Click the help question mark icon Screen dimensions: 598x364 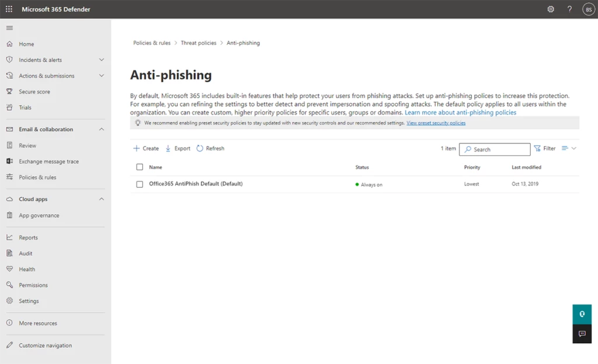pyautogui.click(x=569, y=9)
